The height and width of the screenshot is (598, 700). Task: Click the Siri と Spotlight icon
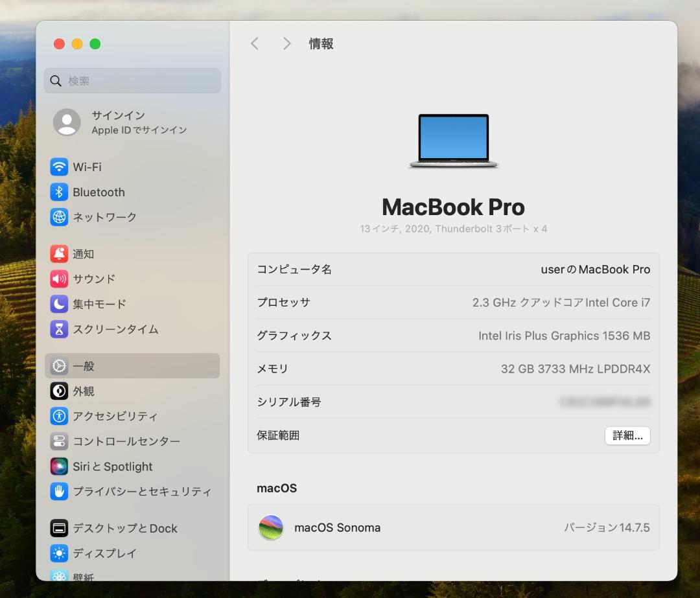coord(59,466)
